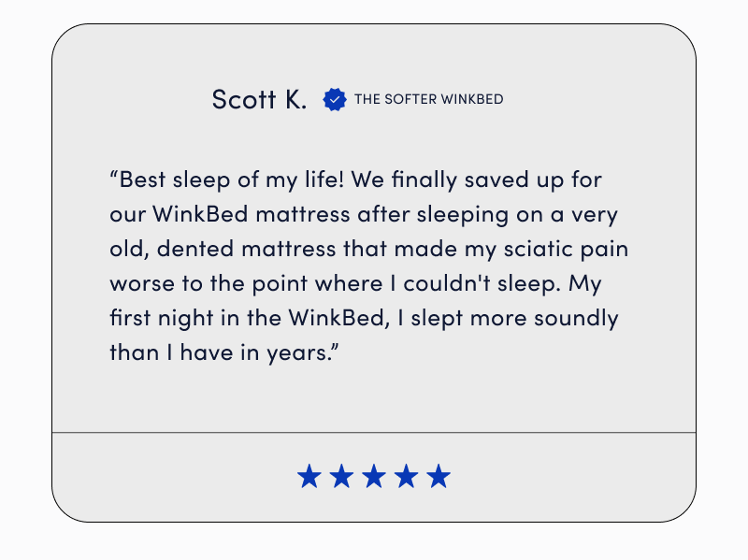The height and width of the screenshot is (560, 748).
Task: Click the words "old, dented mattress"
Action: pos(223,249)
